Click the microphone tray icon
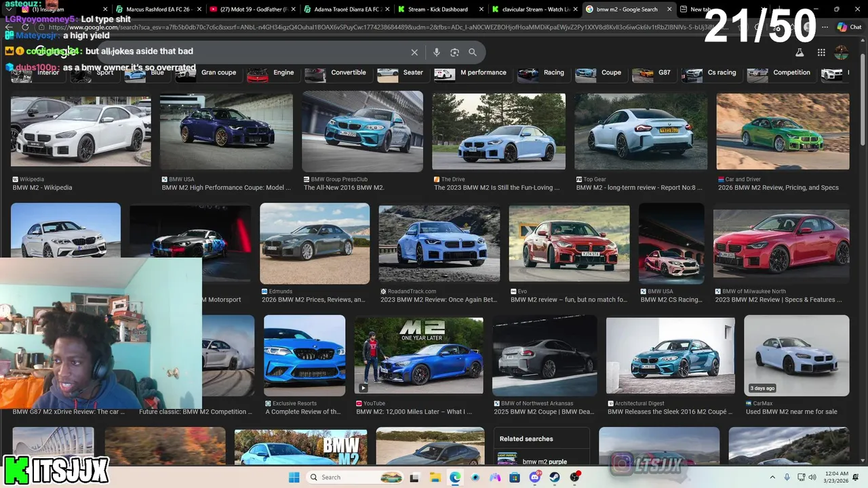The width and height of the screenshot is (868, 488). coord(787,477)
